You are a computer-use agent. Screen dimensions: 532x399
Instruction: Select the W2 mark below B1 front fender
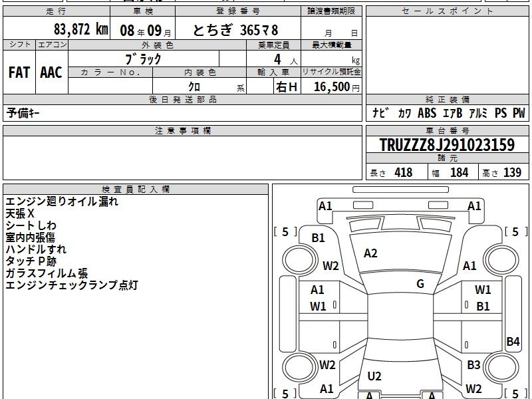331,265
